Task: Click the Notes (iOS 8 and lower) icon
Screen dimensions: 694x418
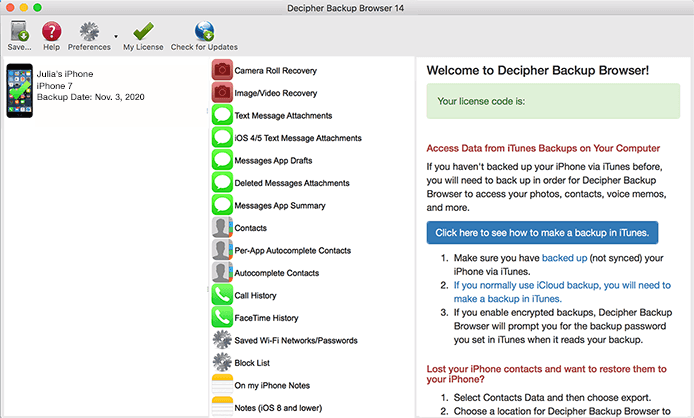Action: click(x=222, y=407)
